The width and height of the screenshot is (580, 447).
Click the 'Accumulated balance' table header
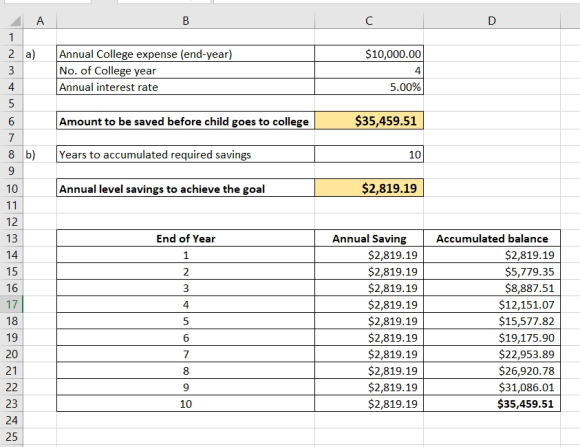pos(492,239)
